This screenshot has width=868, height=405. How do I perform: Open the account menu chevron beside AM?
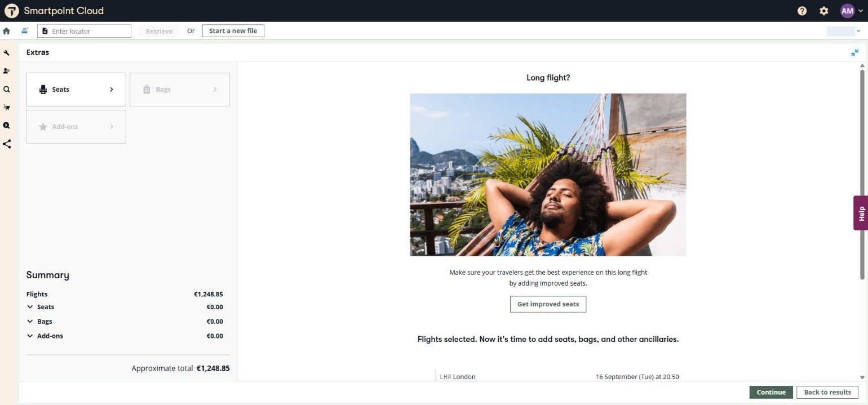coord(860,11)
